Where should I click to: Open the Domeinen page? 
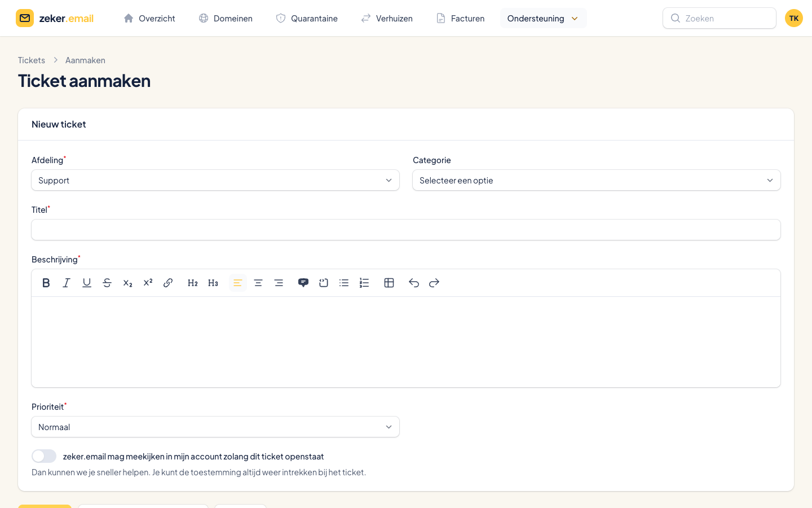pyautogui.click(x=226, y=19)
